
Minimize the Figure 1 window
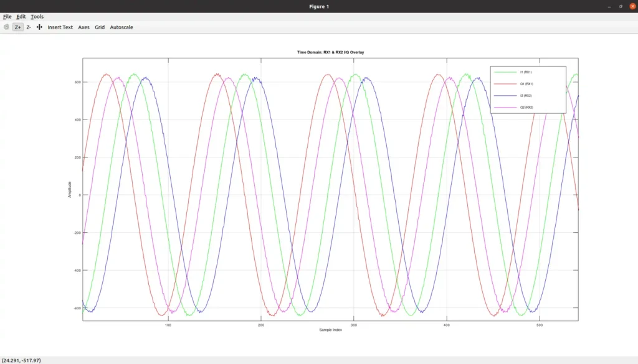pyautogui.click(x=609, y=6)
